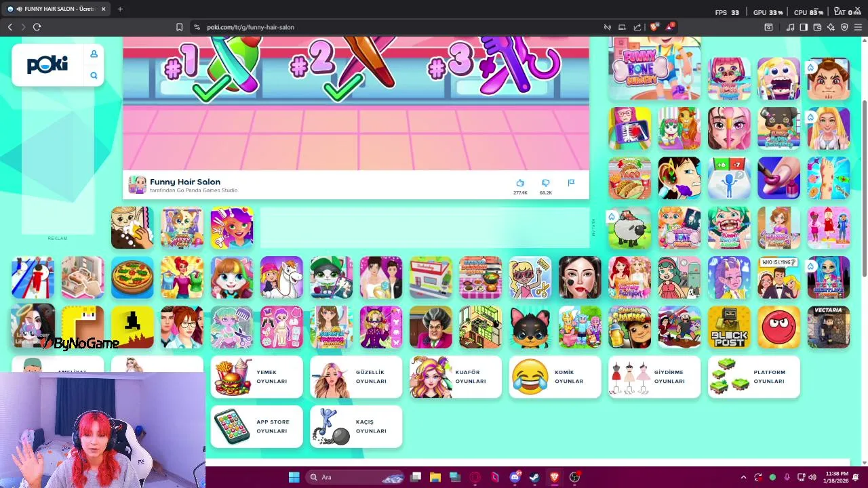Open Discord from taskbar
The width and height of the screenshot is (868, 488).
[515, 477]
